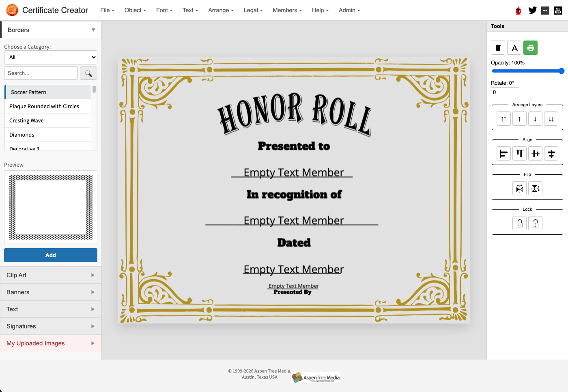Bring the layer to front with double up-arrow

503,118
